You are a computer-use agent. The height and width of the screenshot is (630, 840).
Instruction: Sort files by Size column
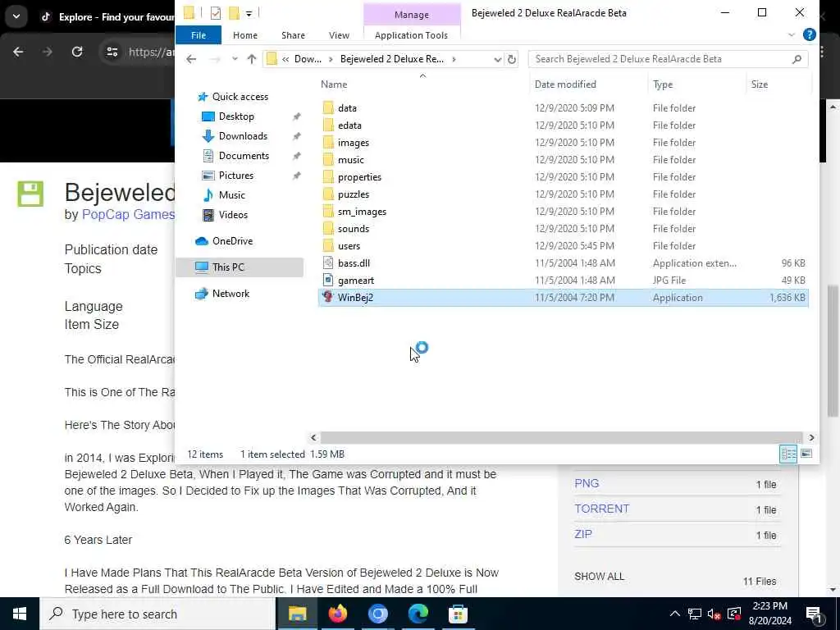coord(759,84)
